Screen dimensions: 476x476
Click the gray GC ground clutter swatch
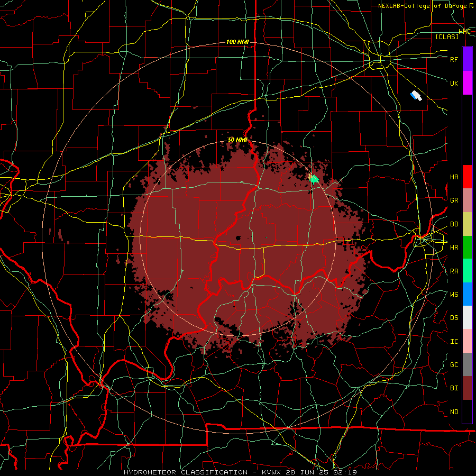(x=467, y=364)
